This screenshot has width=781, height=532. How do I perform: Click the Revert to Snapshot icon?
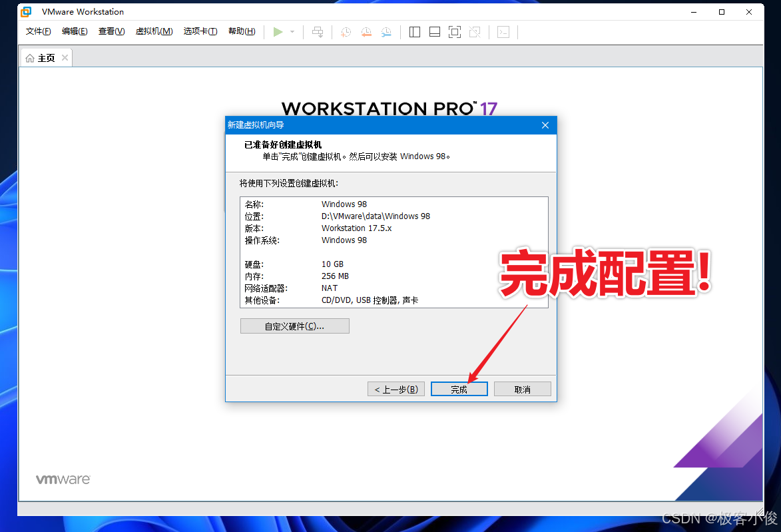point(366,32)
